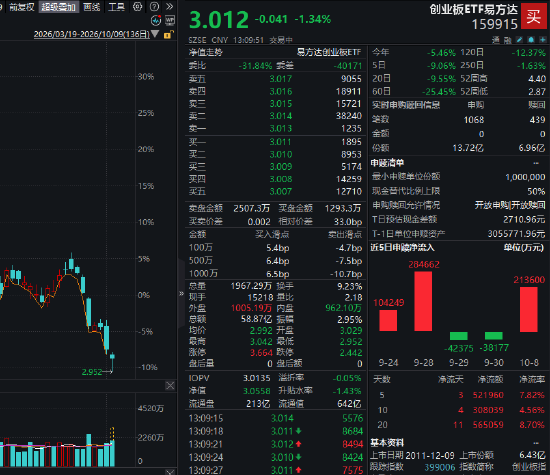Viewport: 550px width, 475px height.
Task: Click the 9-29 green outflow bar
Action: click(x=458, y=336)
